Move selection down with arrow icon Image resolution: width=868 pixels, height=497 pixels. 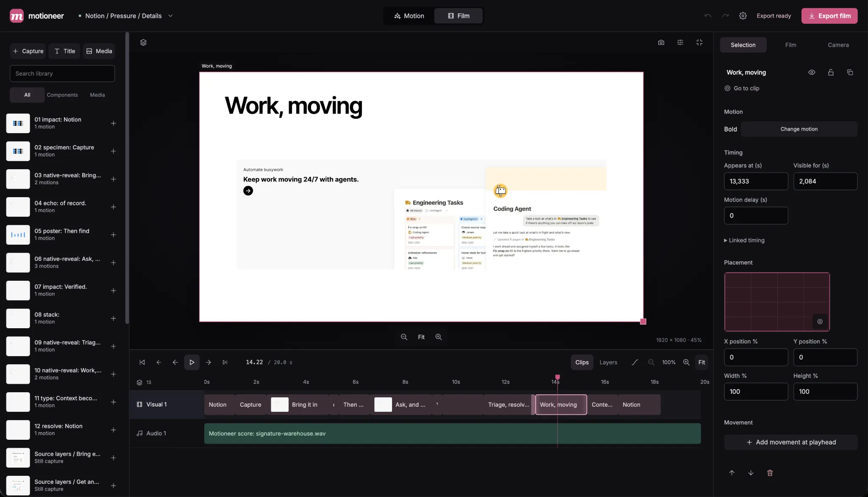tap(751, 473)
